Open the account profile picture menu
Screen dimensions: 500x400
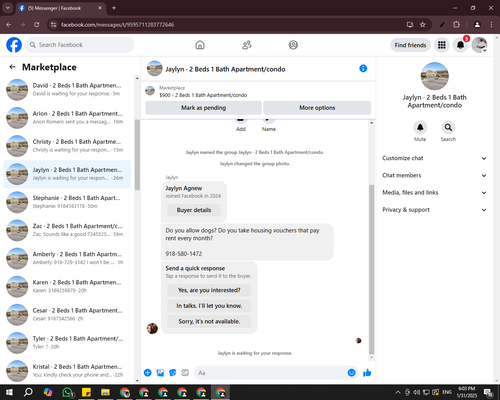tap(480, 45)
